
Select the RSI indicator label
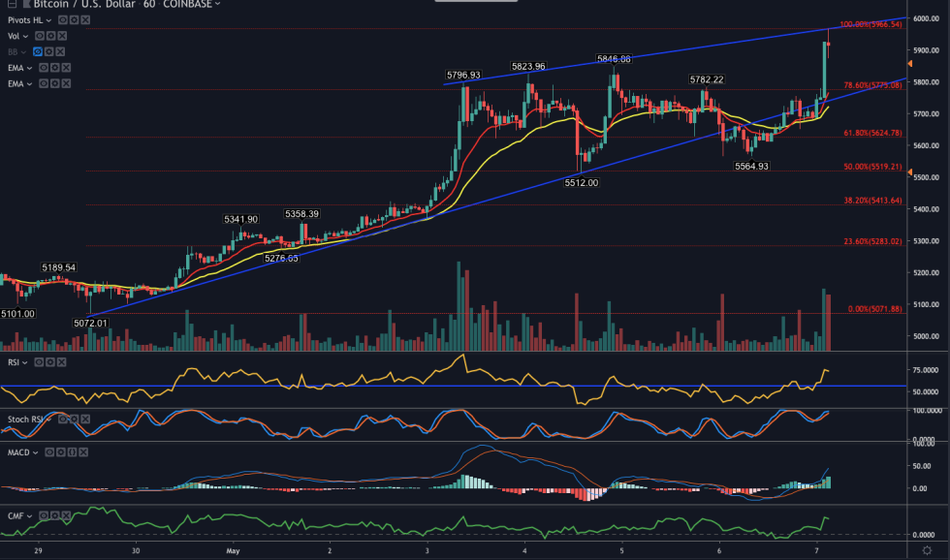tap(16, 362)
